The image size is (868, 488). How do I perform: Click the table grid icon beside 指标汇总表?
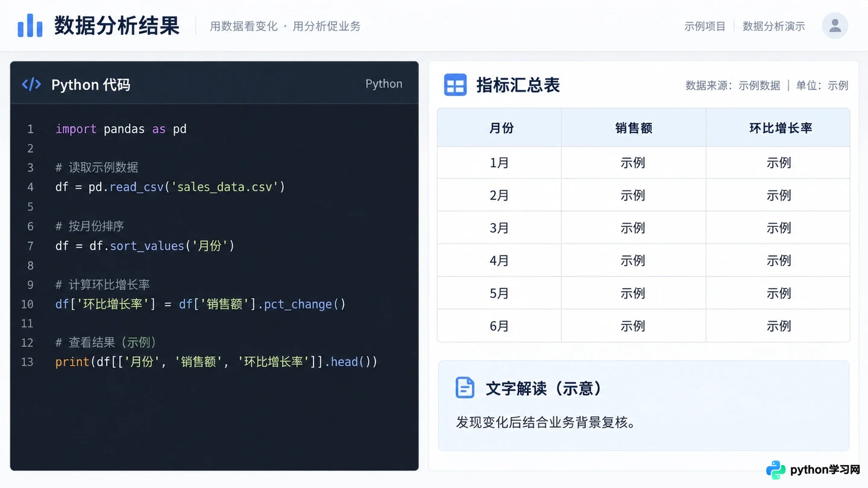pos(455,85)
